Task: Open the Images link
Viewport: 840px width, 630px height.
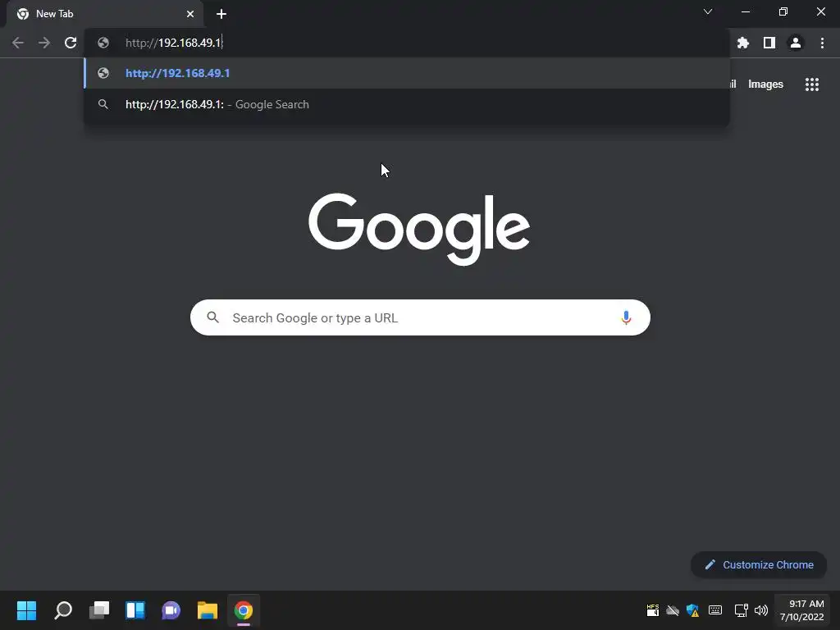Action: pyautogui.click(x=765, y=84)
